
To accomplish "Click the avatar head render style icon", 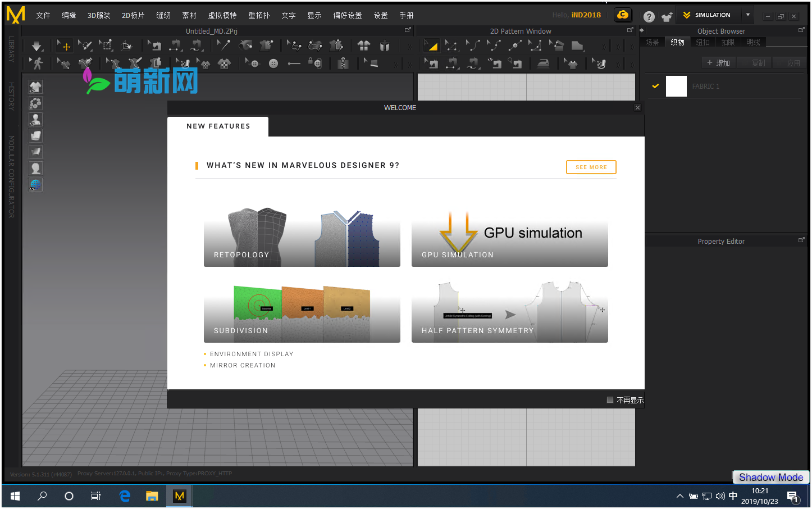I will coord(35,168).
